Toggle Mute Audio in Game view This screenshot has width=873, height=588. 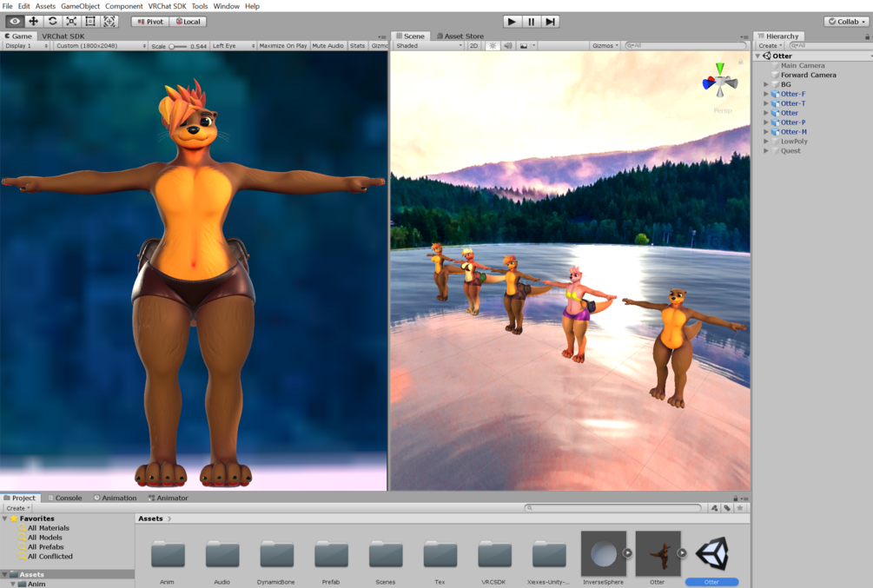coord(328,46)
